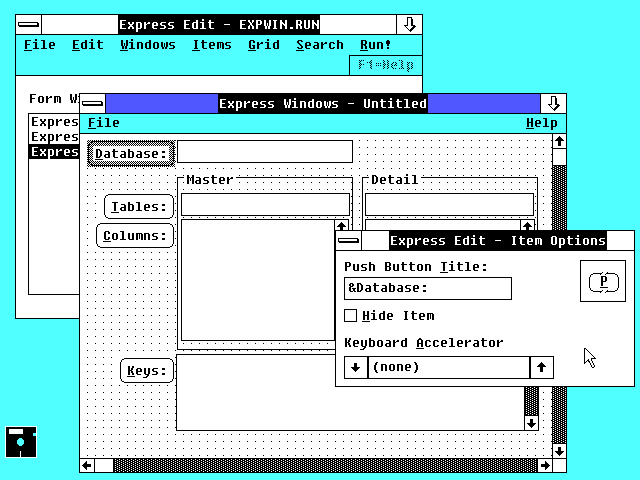Open the Grid menu
Image resolution: width=640 pixels, height=480 pixels.
(264, 45)
